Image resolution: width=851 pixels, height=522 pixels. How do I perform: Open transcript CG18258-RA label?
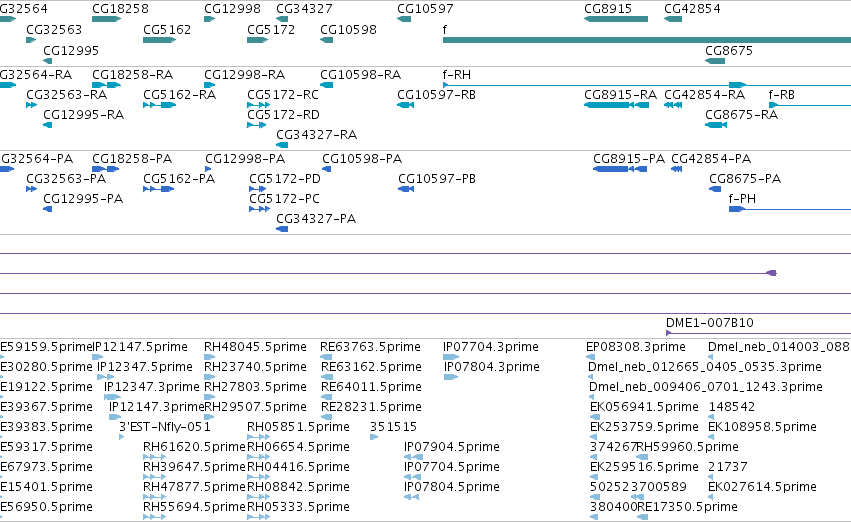pos(132,75)
